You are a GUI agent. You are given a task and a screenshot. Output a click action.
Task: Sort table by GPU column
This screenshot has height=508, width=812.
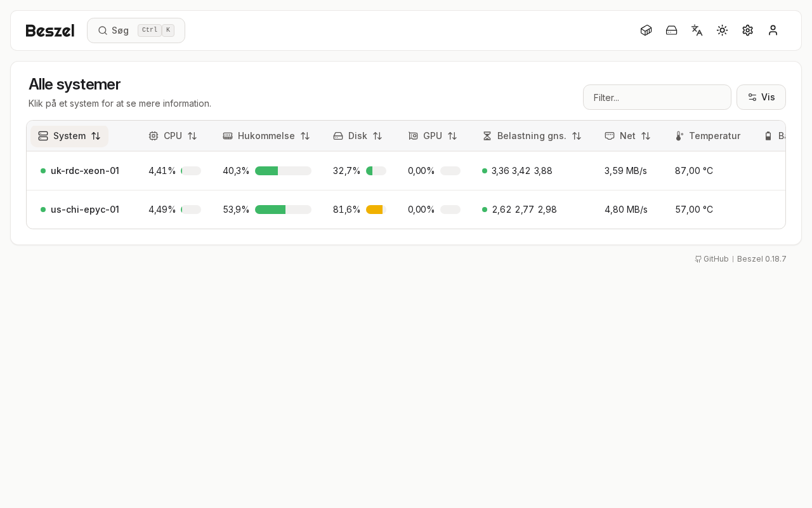(x=433, y=136)
